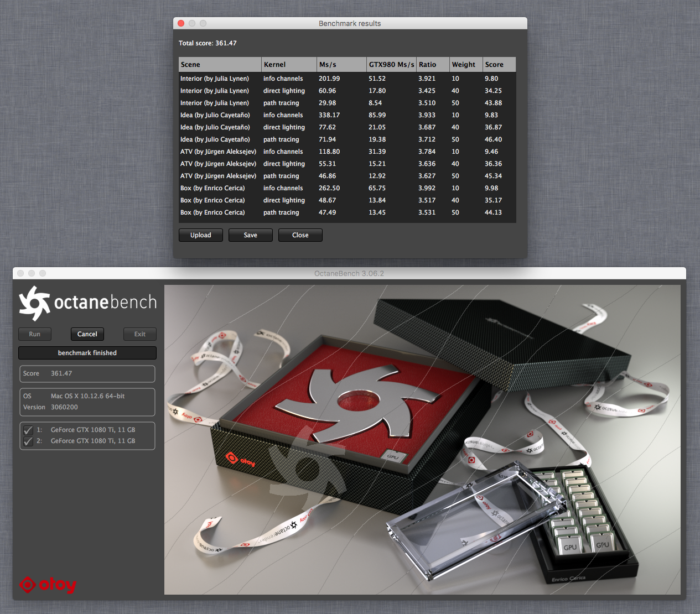
Task: Sort table by Ms/s column header
Action: coord(341,64)
